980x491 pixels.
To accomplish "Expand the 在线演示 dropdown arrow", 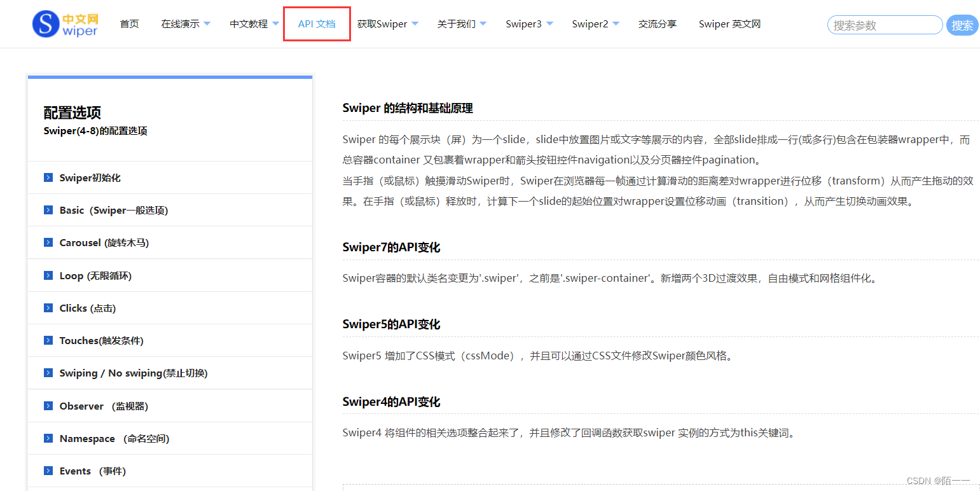I will coord(207,24).
